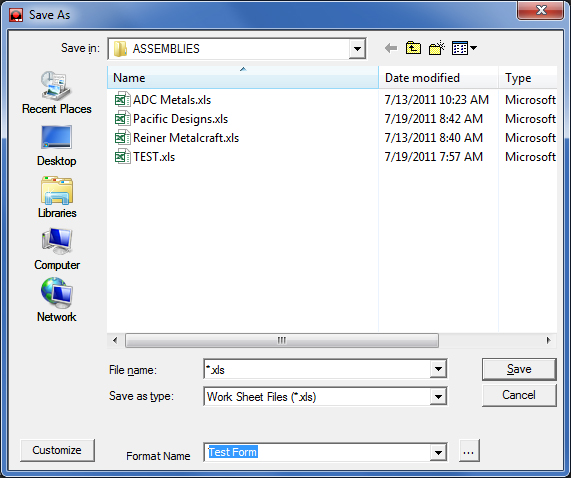This screenshot has width=571, height=478.
Task: Go to Desktop location
Action: tap(56, 146)
